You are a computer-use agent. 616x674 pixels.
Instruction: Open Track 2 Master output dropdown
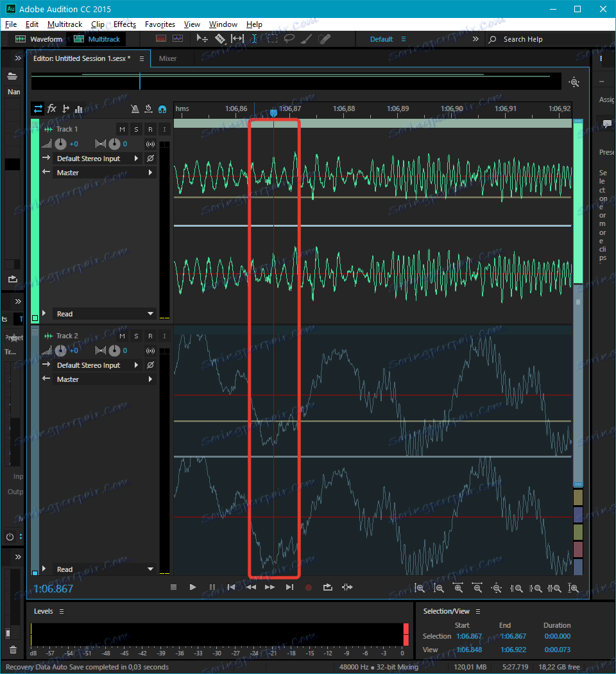[96, 379]
